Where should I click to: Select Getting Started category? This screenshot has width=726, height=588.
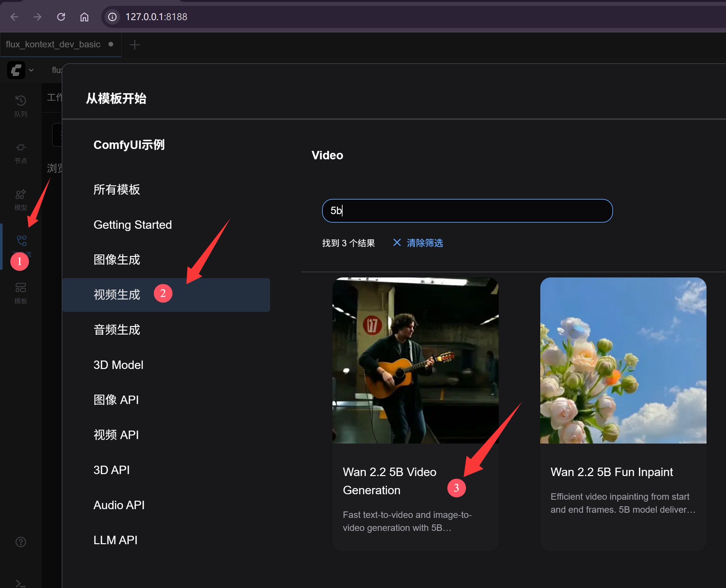pyautogui.click(x=132, y=225)
